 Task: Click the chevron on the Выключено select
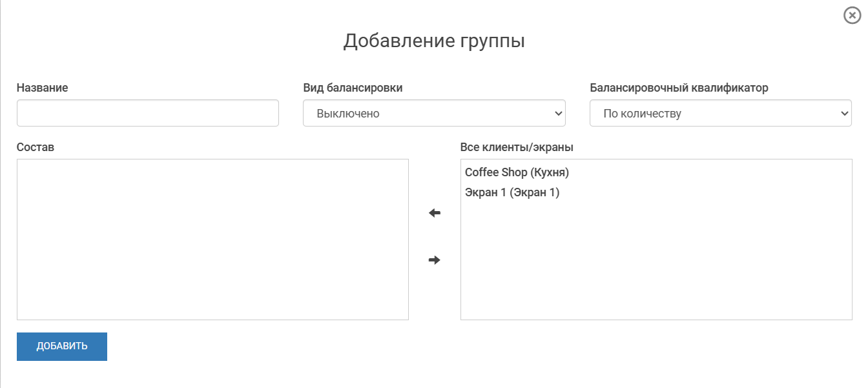click(559, 114)
